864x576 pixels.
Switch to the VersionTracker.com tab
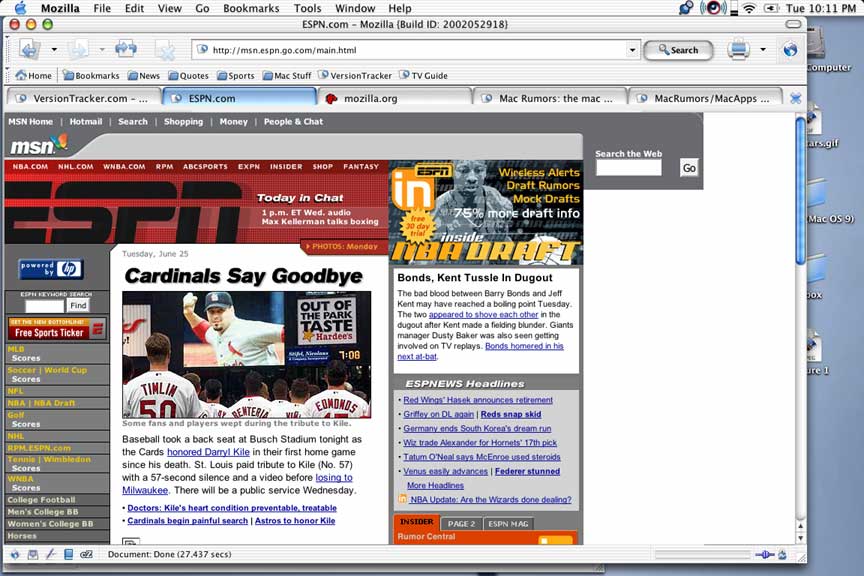(x=84, y=98)
